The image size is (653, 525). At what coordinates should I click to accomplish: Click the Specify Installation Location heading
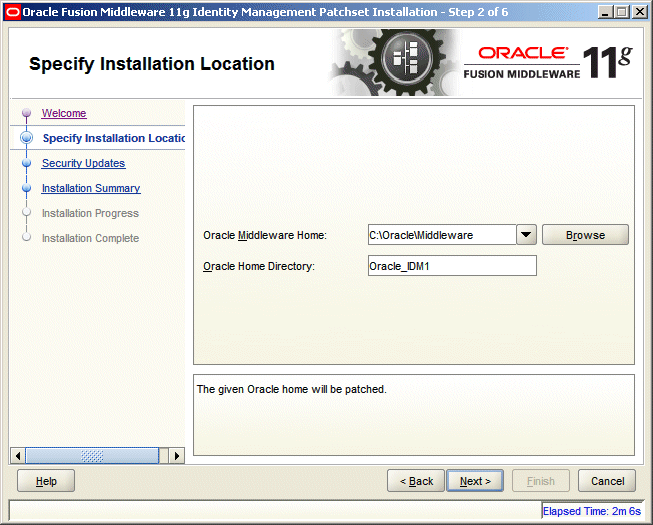click(152, 64)
